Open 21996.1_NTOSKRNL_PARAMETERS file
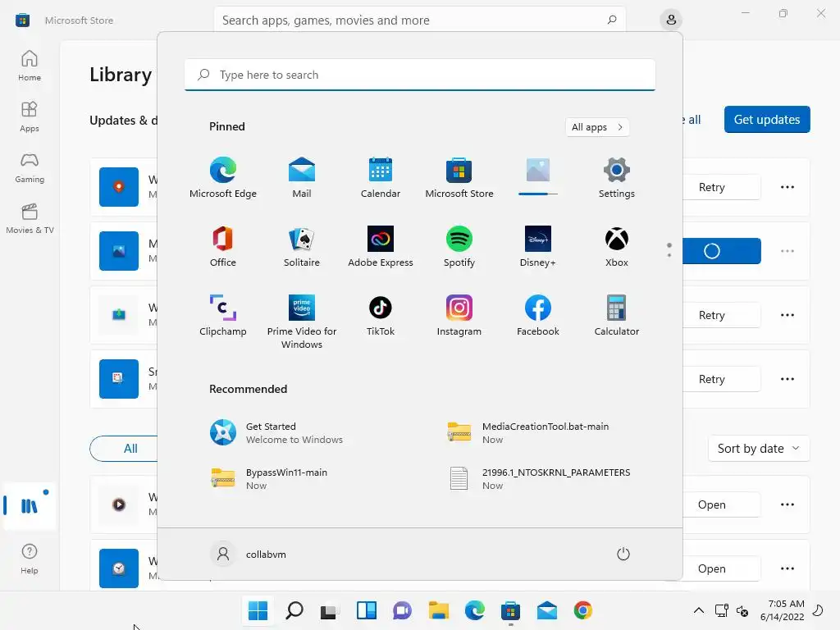The height and width of the screenshot is (630, 840). click(x=539, y=479)
